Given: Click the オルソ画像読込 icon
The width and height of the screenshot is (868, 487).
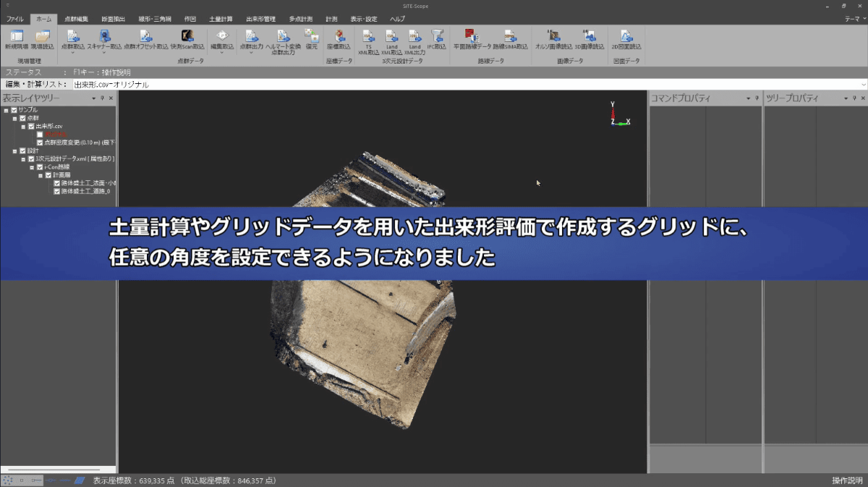Looking at the screenshot, I should click(x=553, y=38).
